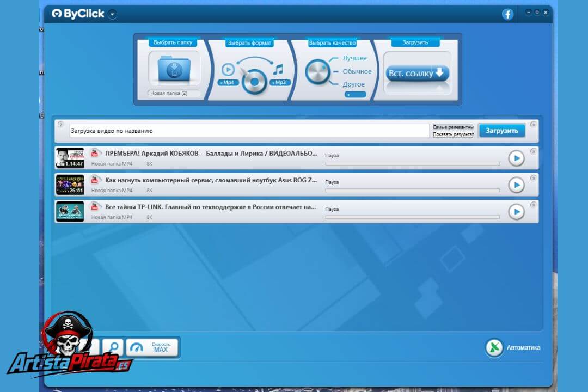The width and height of the screenshot is (588, 392).
Task: Click YouTube icon on TP-LINK row
Action: (x=95, y=207)
